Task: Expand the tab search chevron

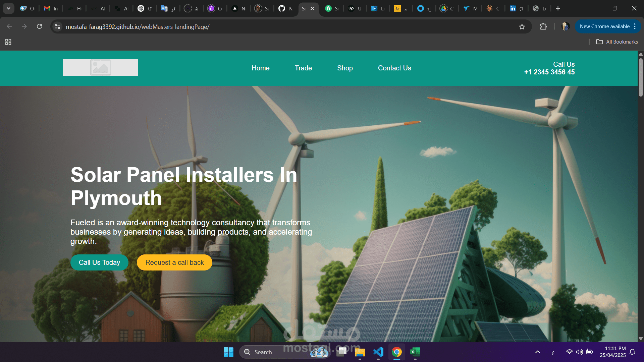Action: [8, 8]
